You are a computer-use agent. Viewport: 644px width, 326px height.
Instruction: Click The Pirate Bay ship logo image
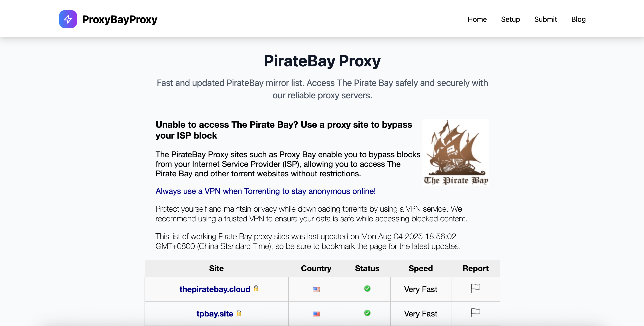(456, 152)
